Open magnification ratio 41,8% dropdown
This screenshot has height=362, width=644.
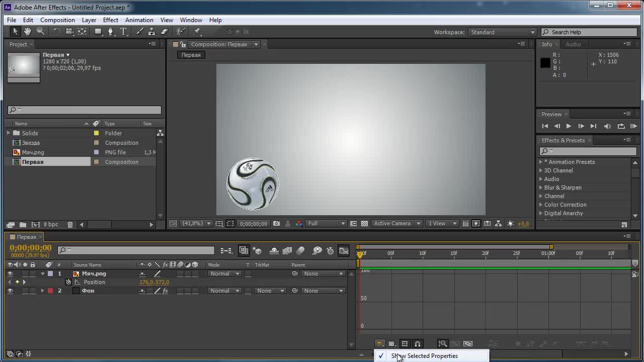click(196, 224)
